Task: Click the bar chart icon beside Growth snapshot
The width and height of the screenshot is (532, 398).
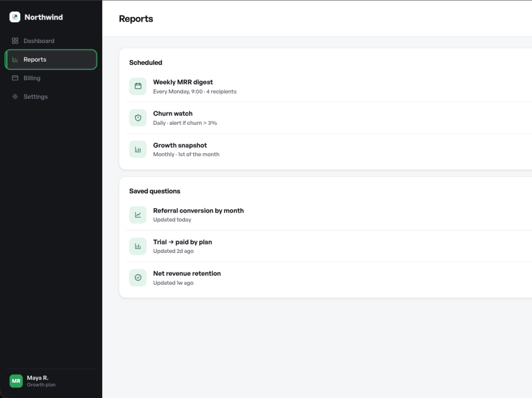Action: 138,149
